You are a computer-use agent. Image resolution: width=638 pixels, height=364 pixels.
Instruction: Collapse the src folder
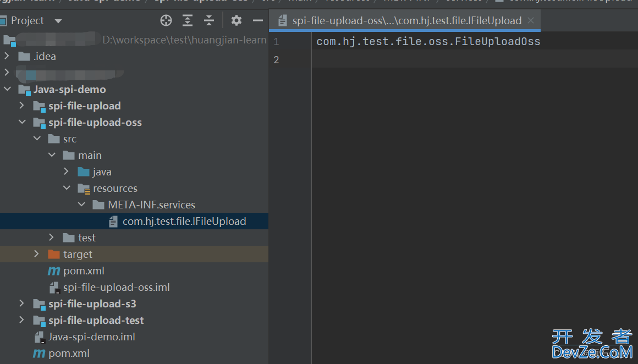tap(37, 139)
